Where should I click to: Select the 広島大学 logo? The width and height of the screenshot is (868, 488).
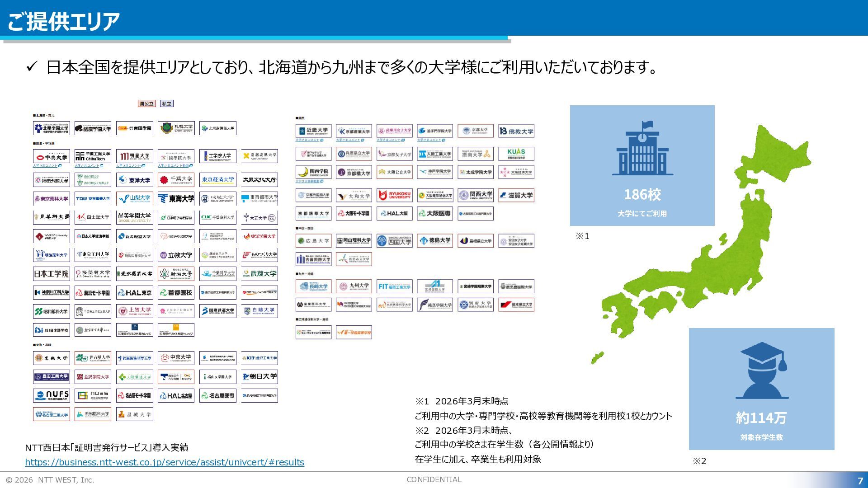coord(313,241)
